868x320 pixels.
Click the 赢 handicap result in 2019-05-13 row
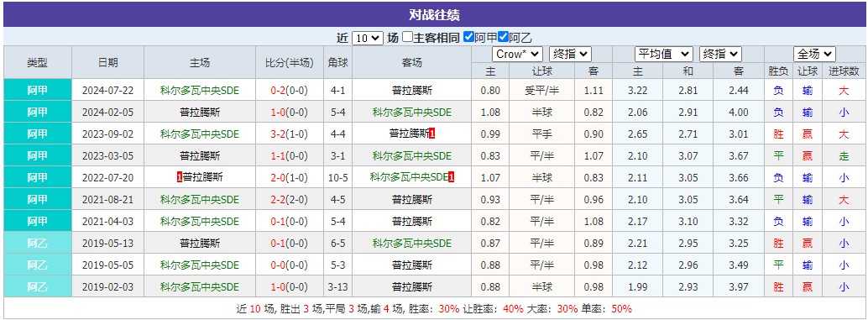point(808,244)
